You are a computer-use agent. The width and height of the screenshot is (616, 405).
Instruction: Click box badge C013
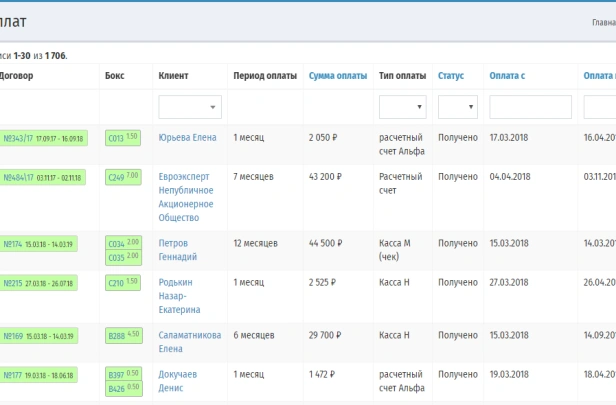pos(123,138)
